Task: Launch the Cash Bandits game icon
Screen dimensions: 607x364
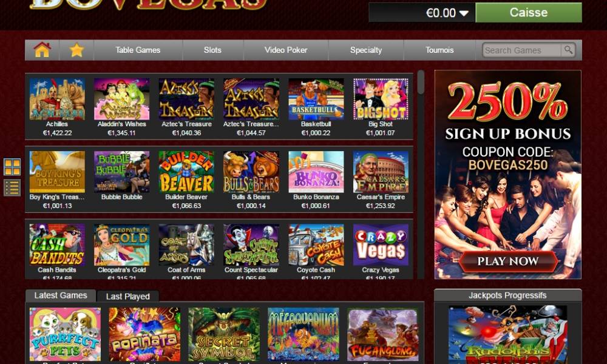Action: (57, 244)
